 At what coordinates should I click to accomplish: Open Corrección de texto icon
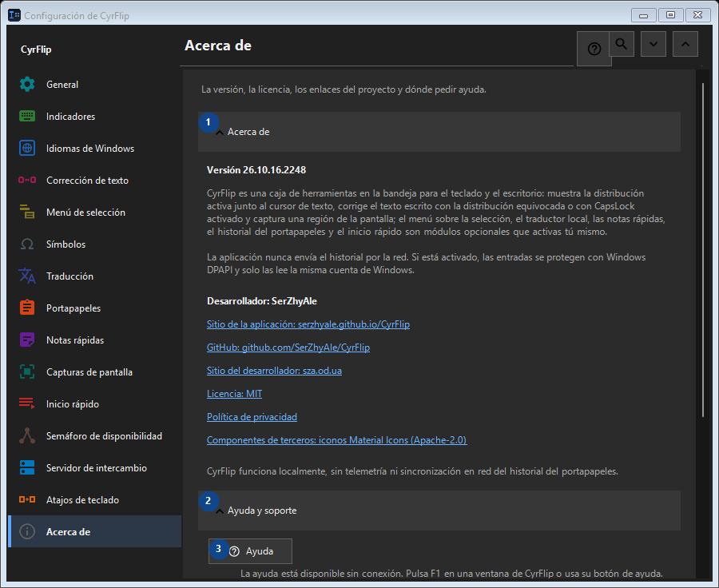pyautogui.click(x=27, y=181)
